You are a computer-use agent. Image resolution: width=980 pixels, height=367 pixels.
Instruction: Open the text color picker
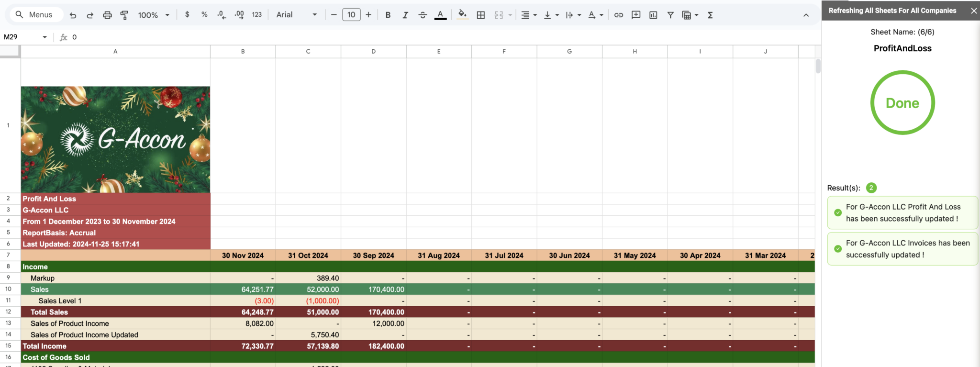440,15
